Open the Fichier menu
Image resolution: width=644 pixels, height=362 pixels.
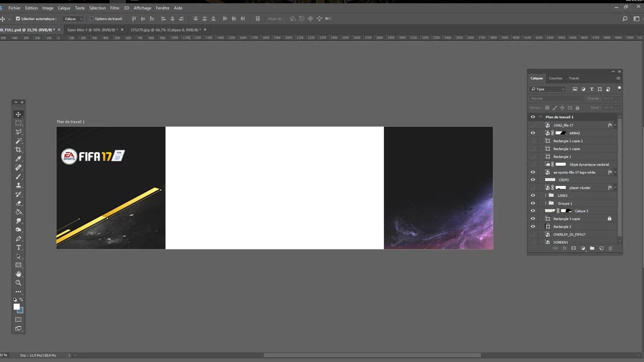14,8
